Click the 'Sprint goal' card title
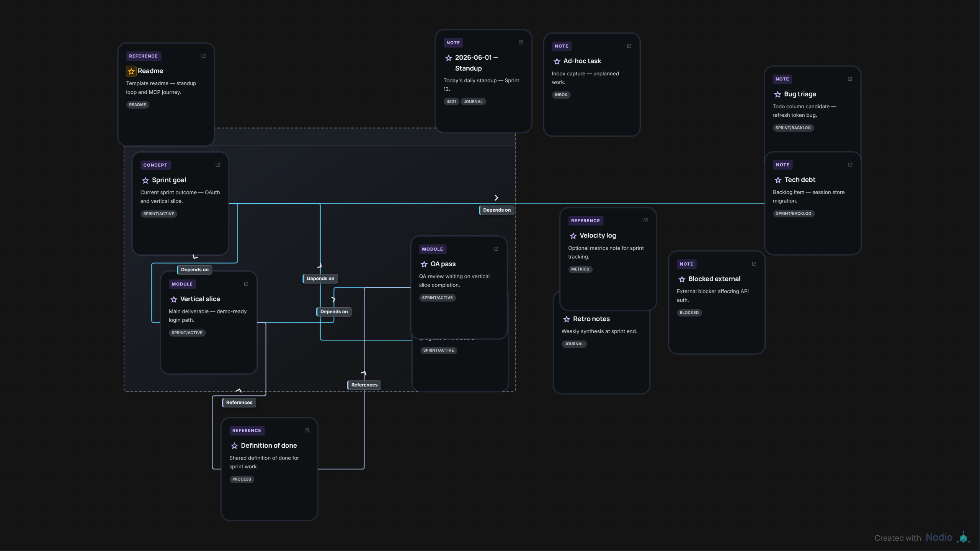980x551 pixels. point(169,180)
